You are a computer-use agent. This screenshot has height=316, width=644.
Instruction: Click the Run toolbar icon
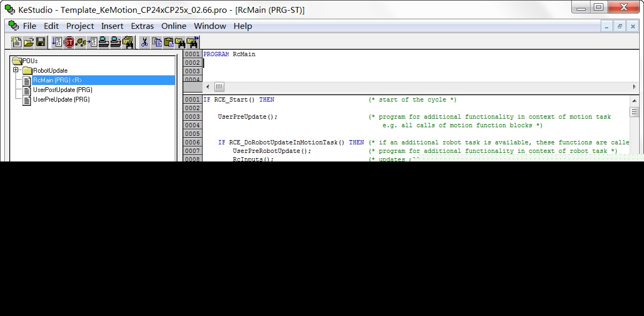pos(57,42)
